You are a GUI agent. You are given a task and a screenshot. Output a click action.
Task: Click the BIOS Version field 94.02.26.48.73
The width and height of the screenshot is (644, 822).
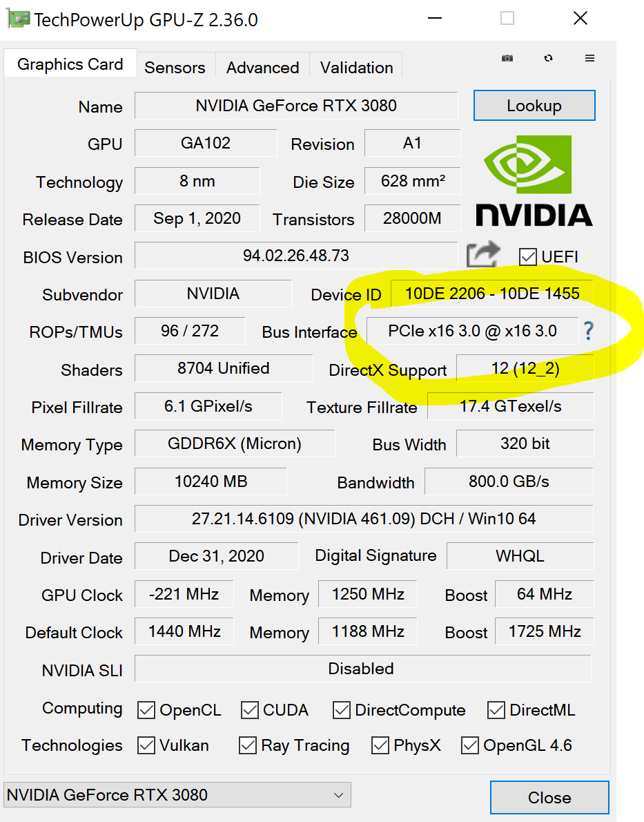(296, 256)
